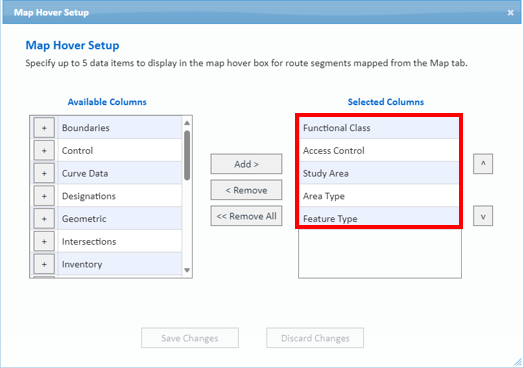This screenshot has width=524, height=368.
Task: Expand the Curve Data category
Action: (x=44, y=173)
